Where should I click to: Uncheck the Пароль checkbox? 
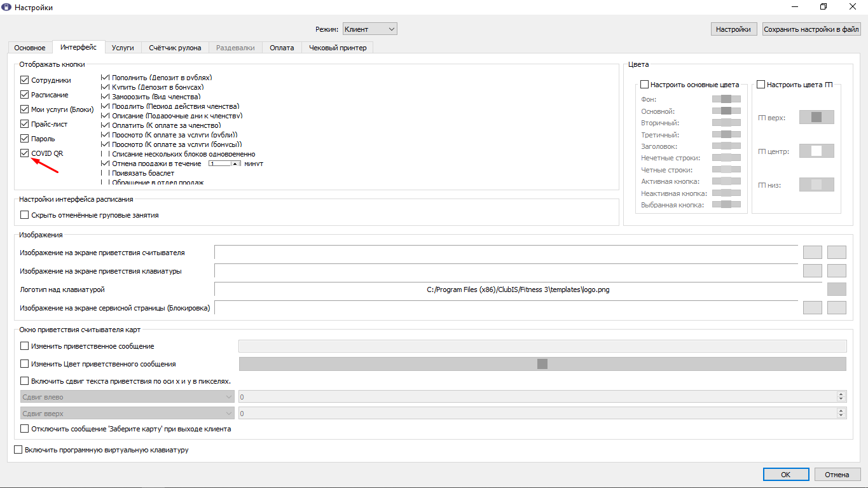(x=25, y=139)
